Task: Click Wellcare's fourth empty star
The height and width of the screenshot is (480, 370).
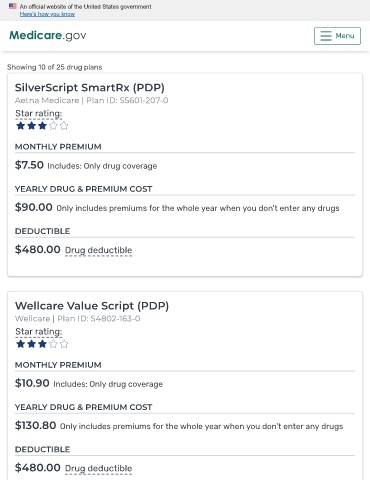Action: click(x=53, y=344)
